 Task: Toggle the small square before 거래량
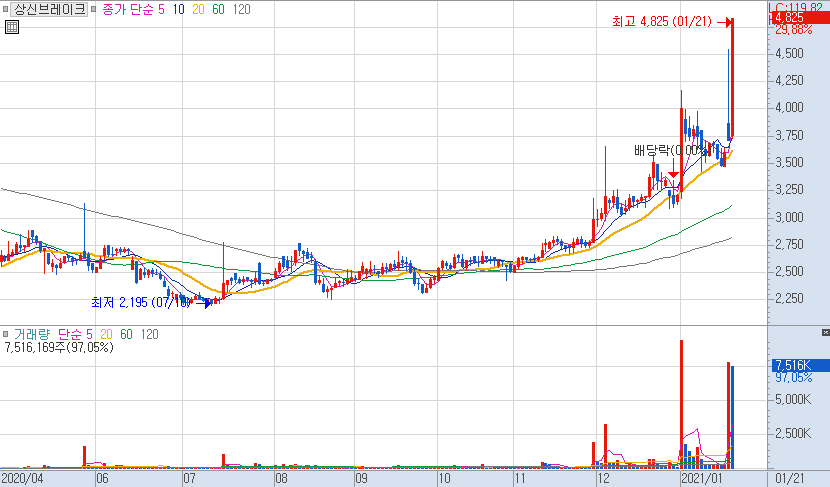pos(5,334)
